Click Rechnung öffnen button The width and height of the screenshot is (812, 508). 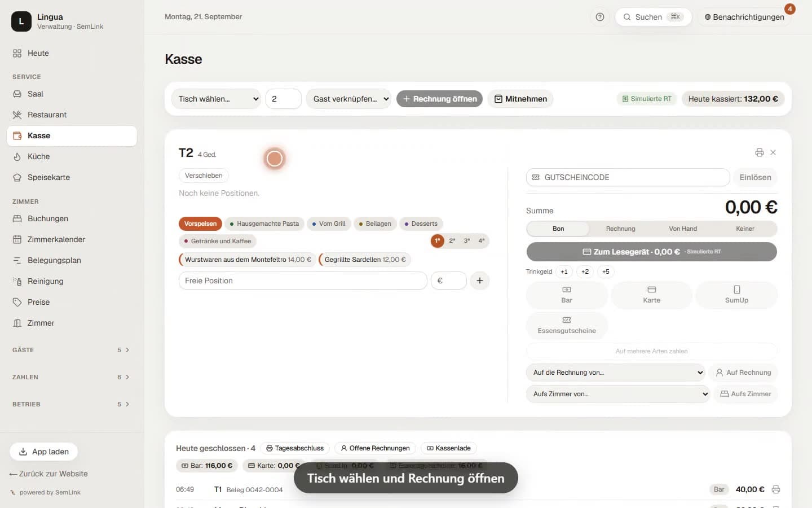[x=440, y=99]
